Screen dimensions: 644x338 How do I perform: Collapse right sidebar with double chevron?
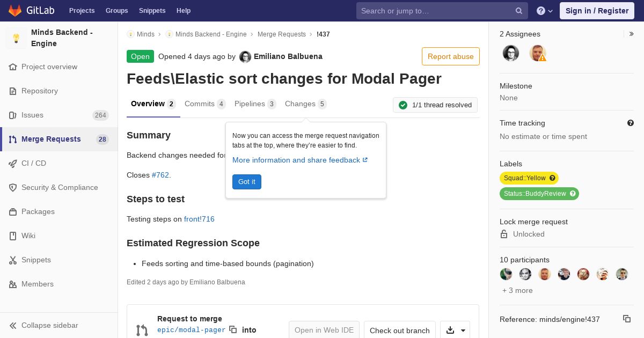pos(632,34)
